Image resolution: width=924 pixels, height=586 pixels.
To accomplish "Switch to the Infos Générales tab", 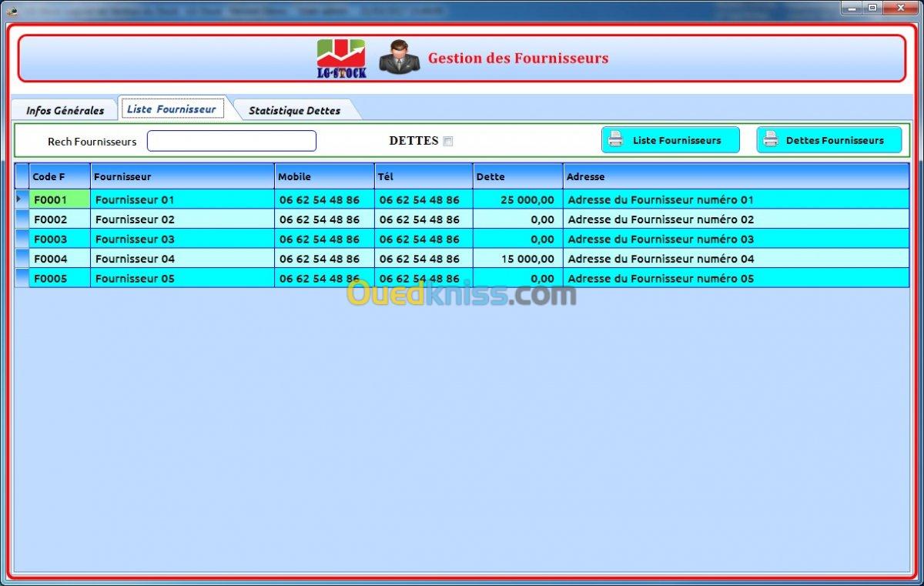I will [65, 110].
